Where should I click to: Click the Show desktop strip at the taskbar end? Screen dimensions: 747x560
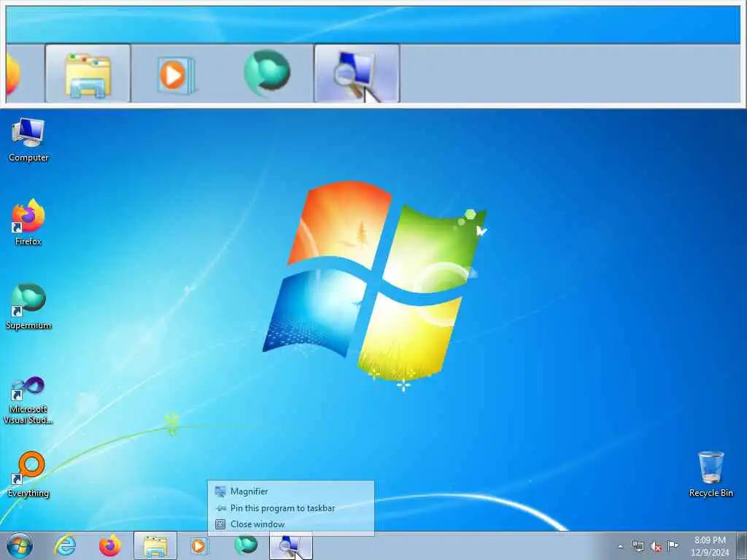pyautogui.click(x=741, y=545)
